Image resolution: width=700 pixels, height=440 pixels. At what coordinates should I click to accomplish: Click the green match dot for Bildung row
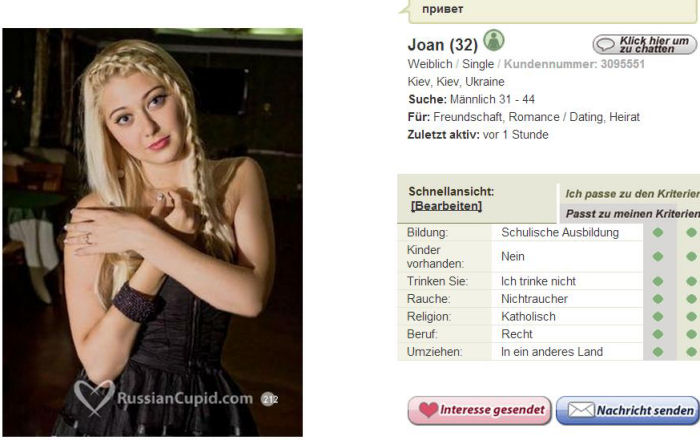pyautogui.click(x=658, y=232)
